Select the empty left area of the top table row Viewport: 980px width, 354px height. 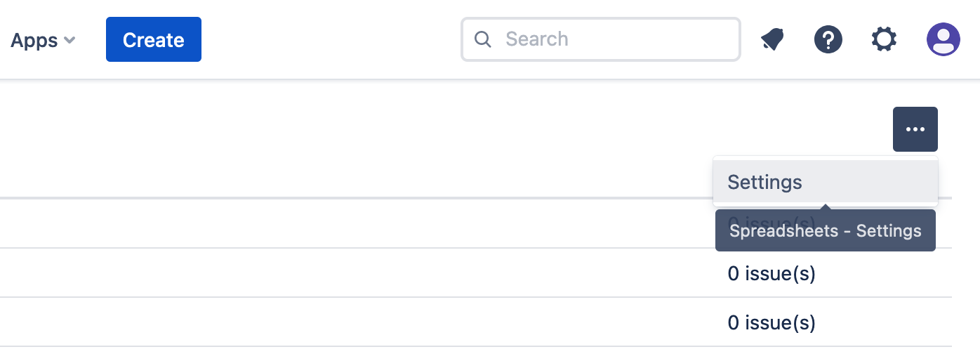(x=281, y=223)
